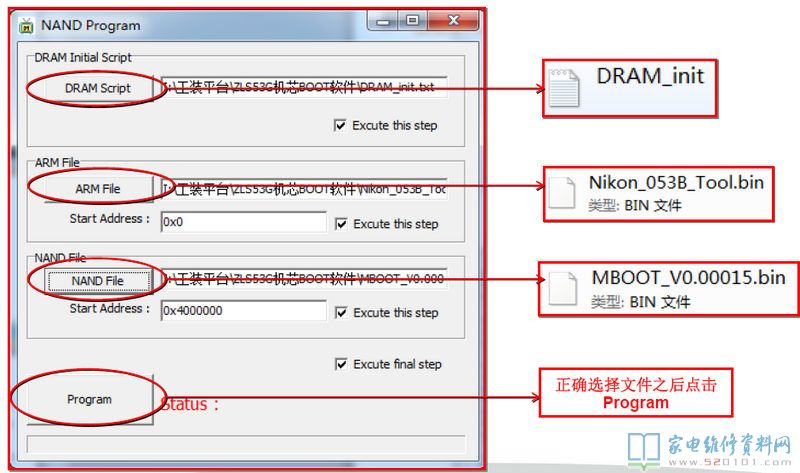Click the DRAM_init.txt path text field
Image resolution: width=800 pixels, height=473 pixels.
304,88
